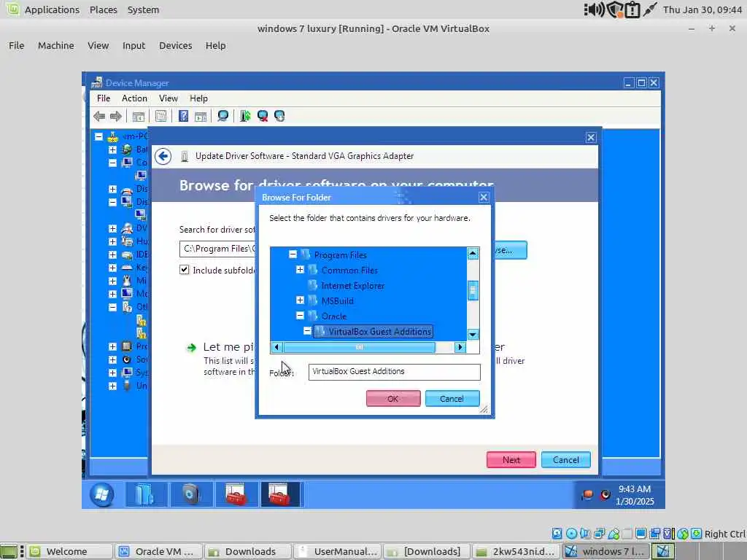Click the Folder name input field
Viewport: 747px width, 560px height.
click(x=395, y=372)
